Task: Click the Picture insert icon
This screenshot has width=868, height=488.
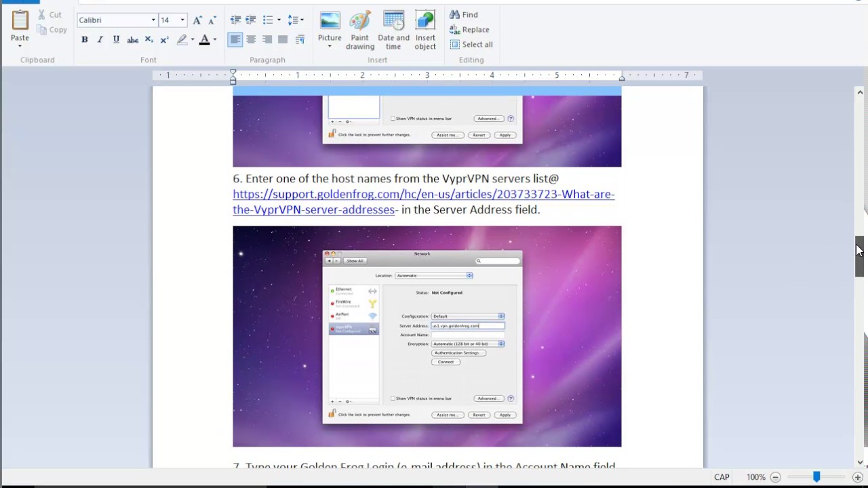Action: click(x=330, y=21)
